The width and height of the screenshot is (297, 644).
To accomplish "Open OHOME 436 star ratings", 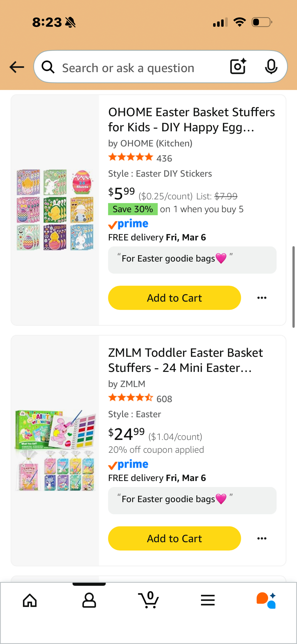I will click(140, 158).
